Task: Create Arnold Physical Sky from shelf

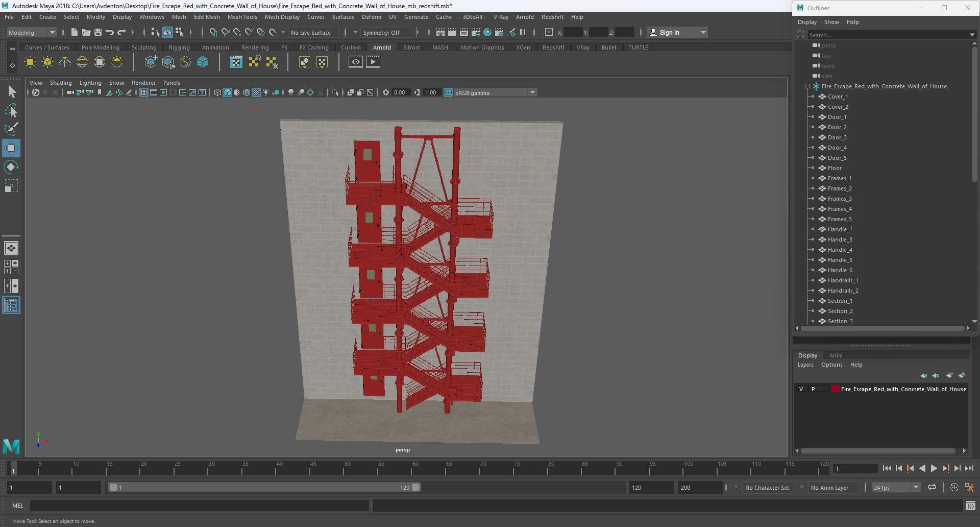Action: pos(117,62)
